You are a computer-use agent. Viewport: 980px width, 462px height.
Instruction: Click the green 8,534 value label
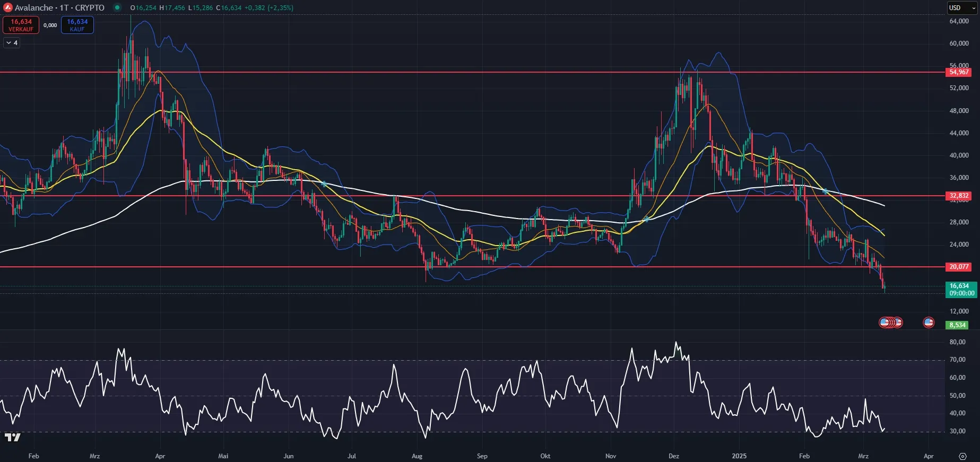[x=958, y=325]
